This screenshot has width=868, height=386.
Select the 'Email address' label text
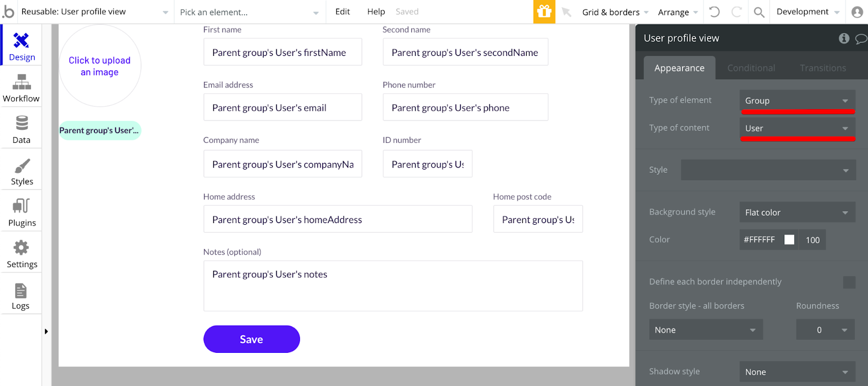[228, 85]
